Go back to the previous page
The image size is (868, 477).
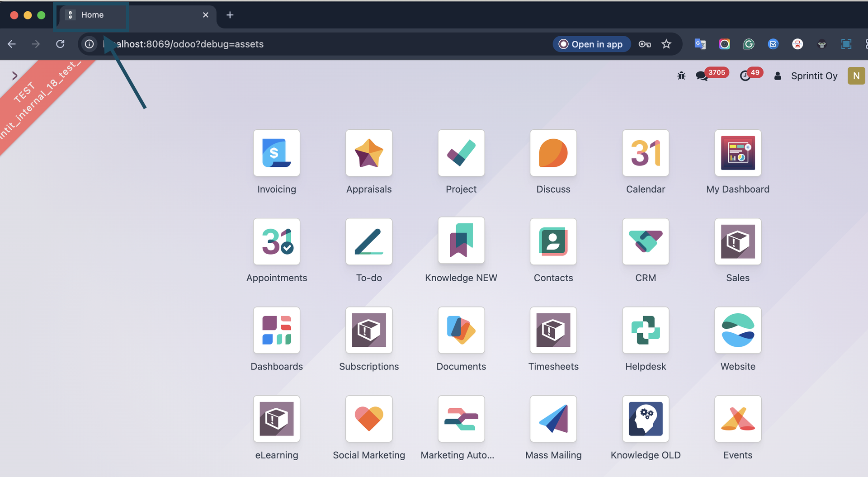[x=12, y=44]
